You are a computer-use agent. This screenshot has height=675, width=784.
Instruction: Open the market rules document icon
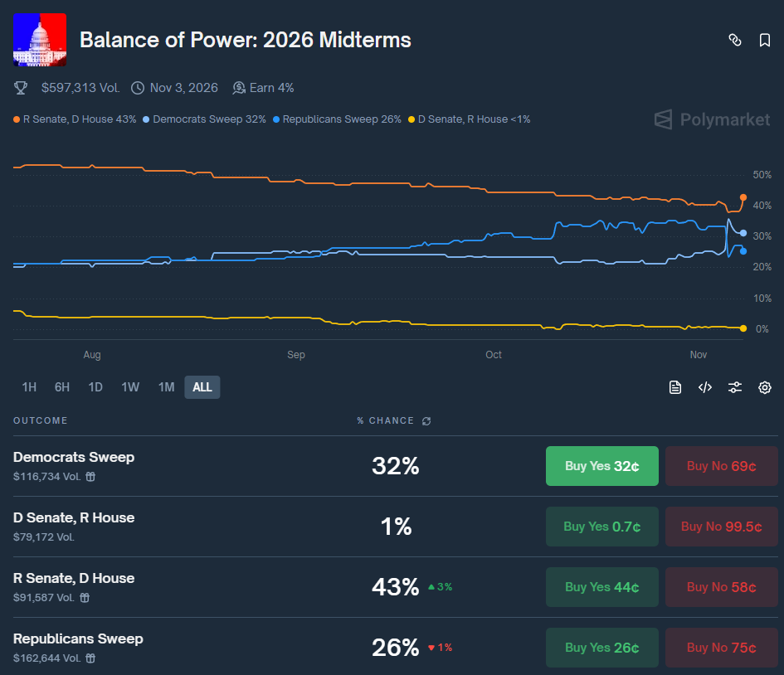pyautogui.click(x=675, y=387)
